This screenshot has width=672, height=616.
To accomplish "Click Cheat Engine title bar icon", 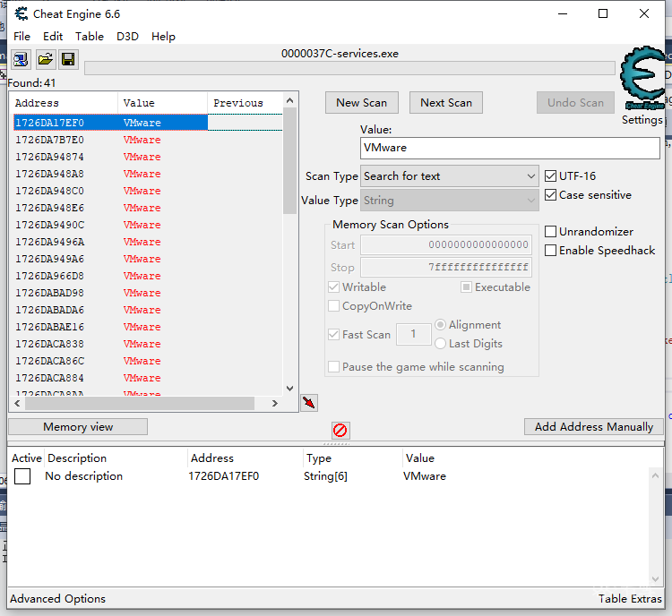I will click(21, 14).
